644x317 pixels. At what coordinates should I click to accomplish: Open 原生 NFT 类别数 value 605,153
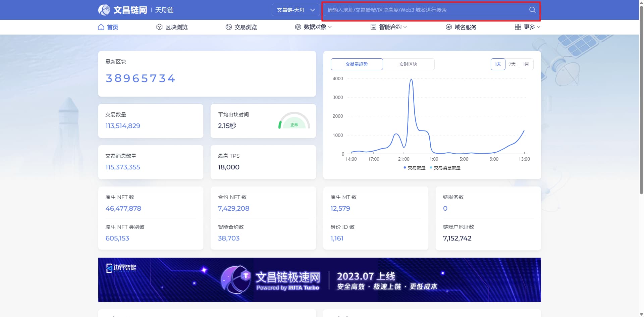click(117, 238)
